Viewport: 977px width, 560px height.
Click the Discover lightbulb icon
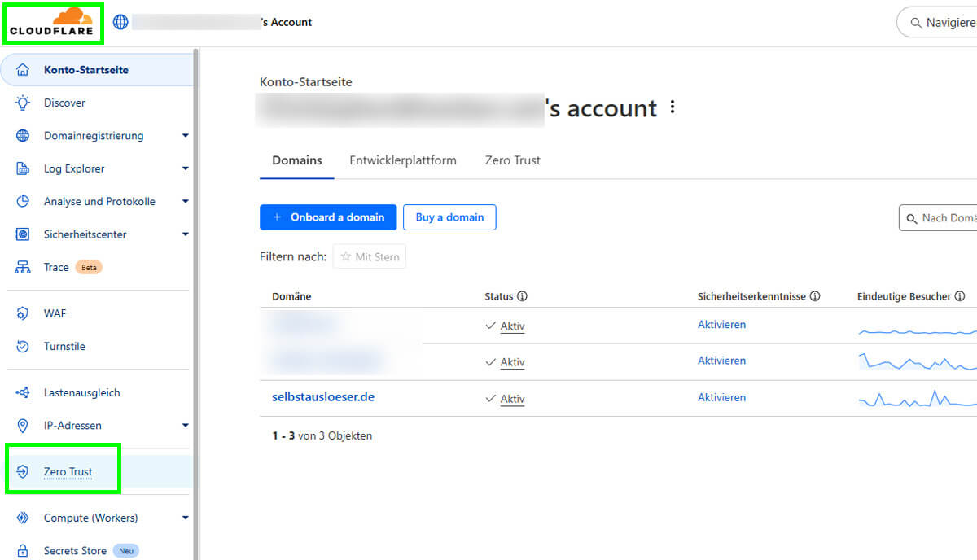coord(23,103)
